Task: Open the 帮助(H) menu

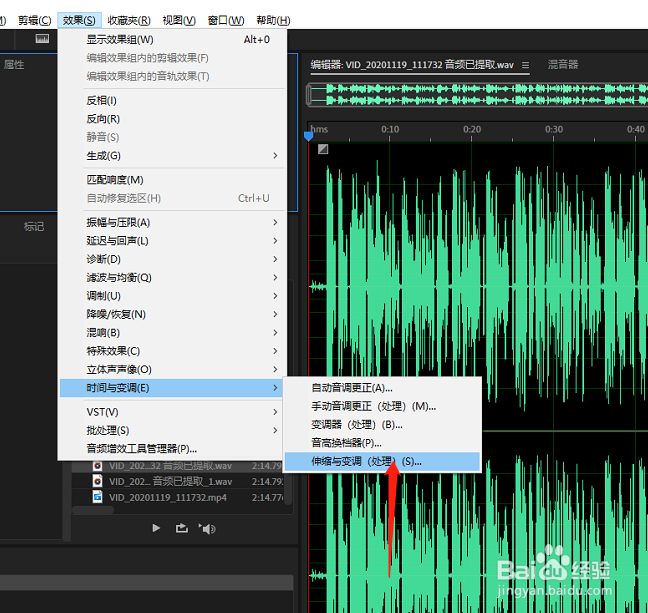Action: (273, 20)
